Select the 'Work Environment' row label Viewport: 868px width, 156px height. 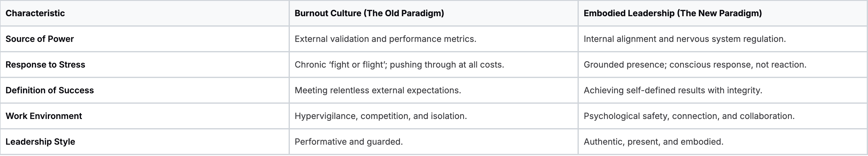pyautogui.click(x=44, y=116)
